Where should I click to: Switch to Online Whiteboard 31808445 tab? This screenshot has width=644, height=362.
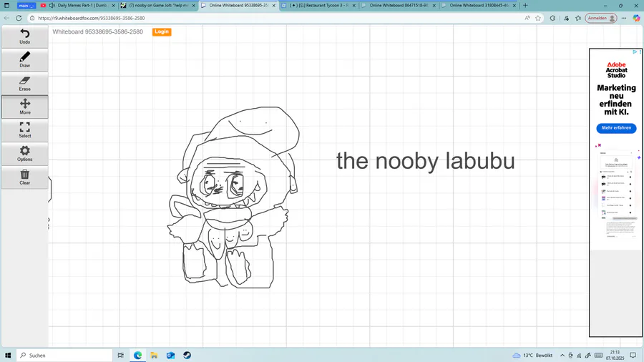coord(479,5)
